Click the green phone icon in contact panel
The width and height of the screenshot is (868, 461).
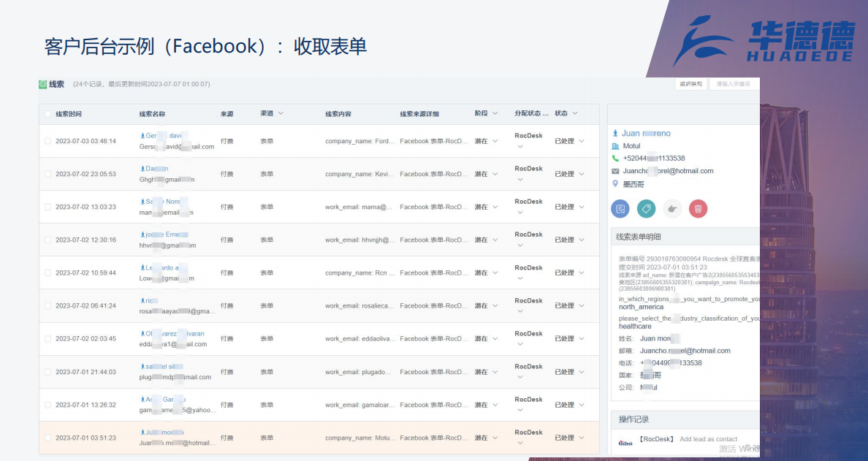pos(615,159)
